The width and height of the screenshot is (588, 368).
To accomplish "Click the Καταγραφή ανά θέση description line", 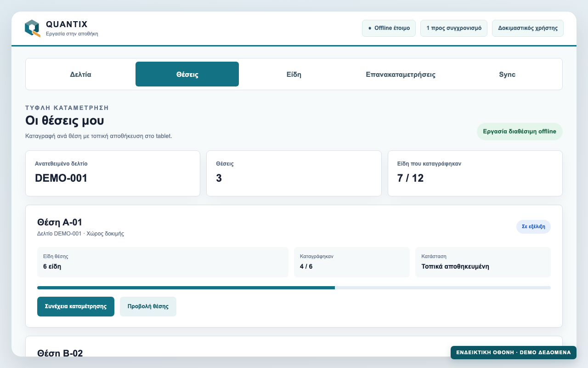I will pyautogui.click(x=99, y=136).
